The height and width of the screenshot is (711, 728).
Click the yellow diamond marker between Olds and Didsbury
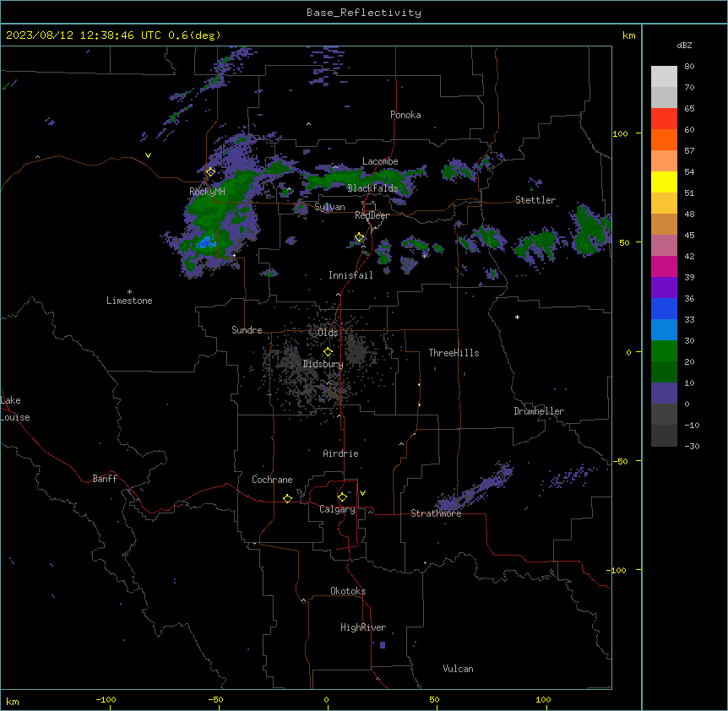click(x=328, y=352)
